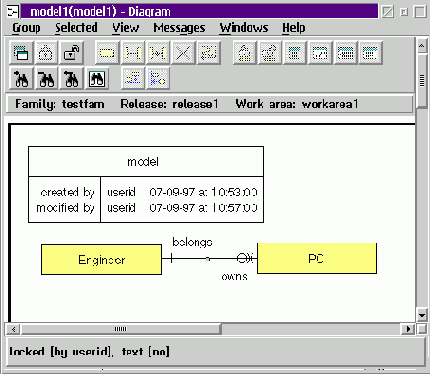Click the unlock padlock toolbar icon
The width and height of the screenshot is (430, 374).
tap(72, 53)
